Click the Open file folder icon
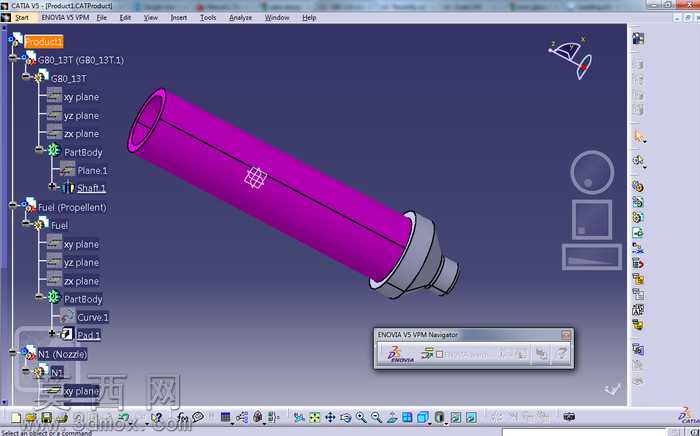Image resolution: width=700 pixels, height=436 pixels. point(31,418)
